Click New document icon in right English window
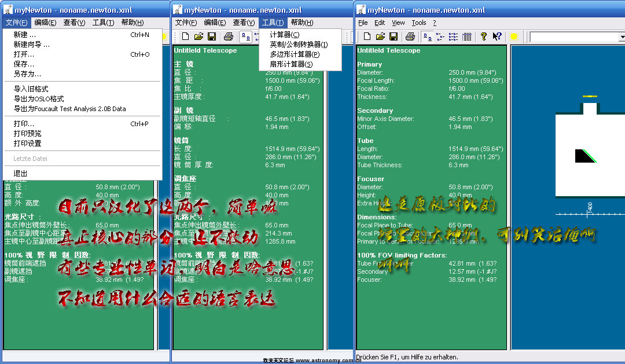Viewport: 625px width, 364px height. 367,36
